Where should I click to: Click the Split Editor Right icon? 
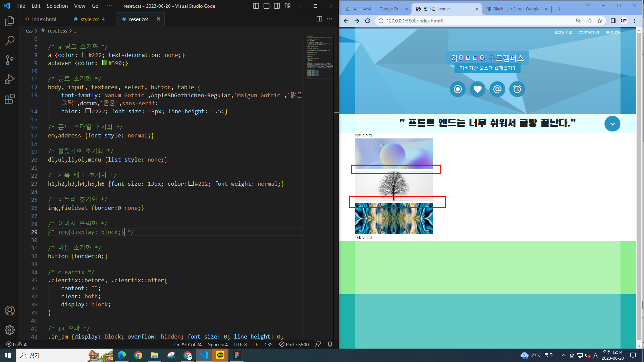pos(319,19)
